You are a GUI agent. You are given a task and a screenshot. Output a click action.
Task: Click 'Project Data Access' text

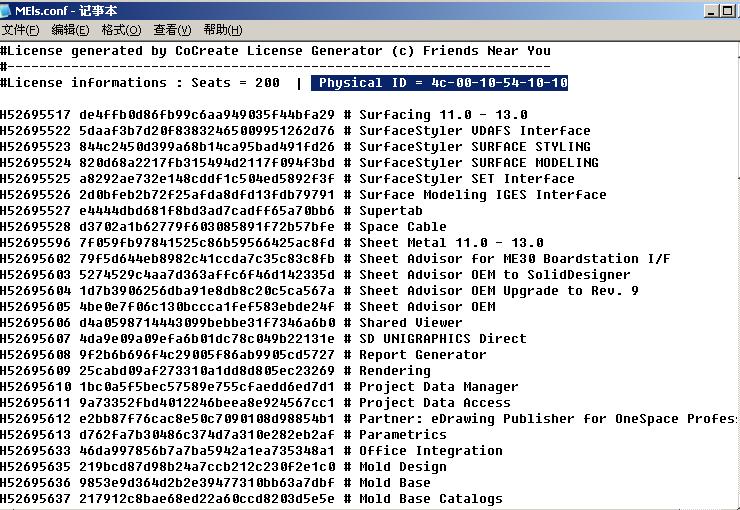tap(435, 403)
